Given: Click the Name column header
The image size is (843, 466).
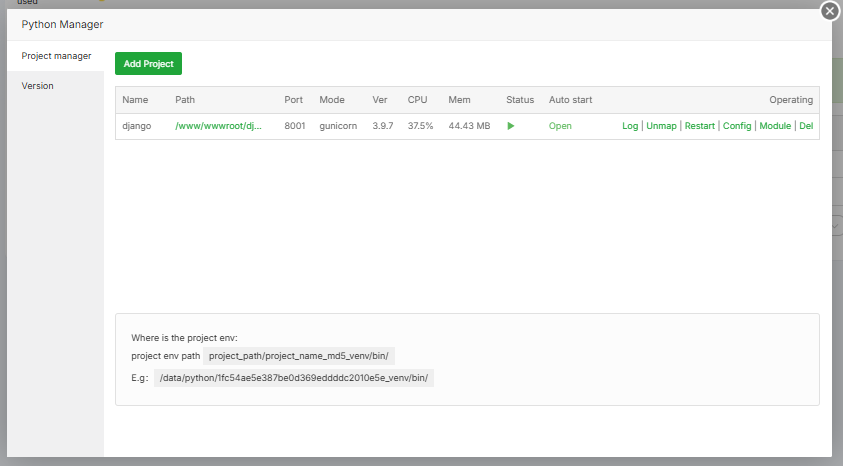Looking at the screenshot, I should (x=135, y=100).
